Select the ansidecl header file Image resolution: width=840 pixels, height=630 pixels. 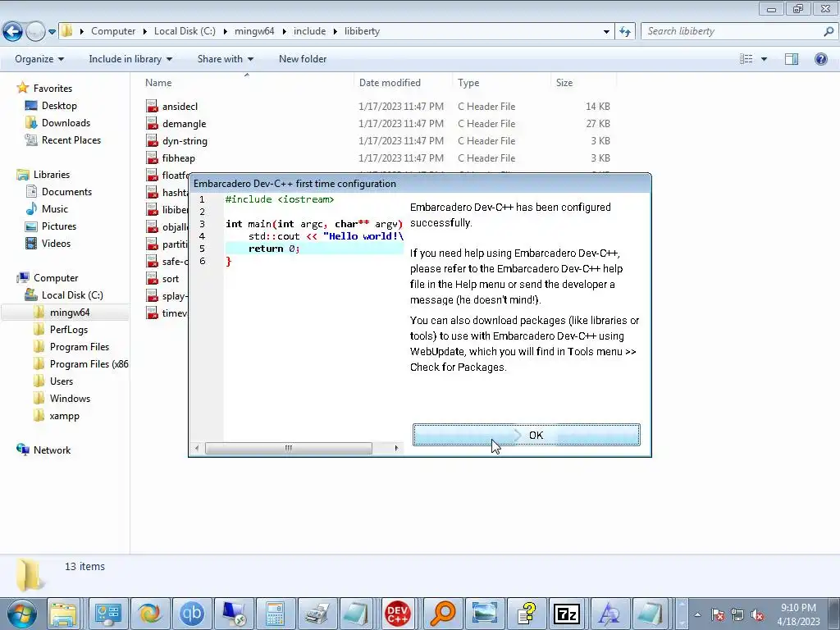tap(180, 107)
